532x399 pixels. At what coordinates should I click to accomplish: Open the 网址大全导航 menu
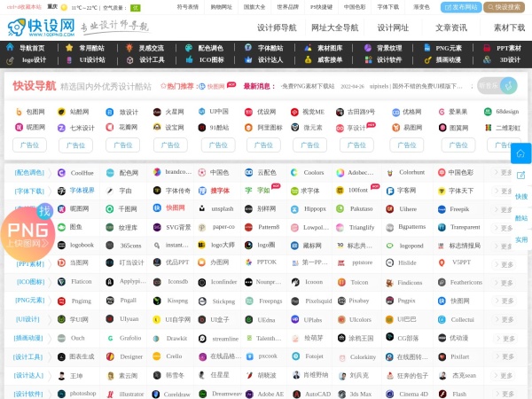pos(334,27)
